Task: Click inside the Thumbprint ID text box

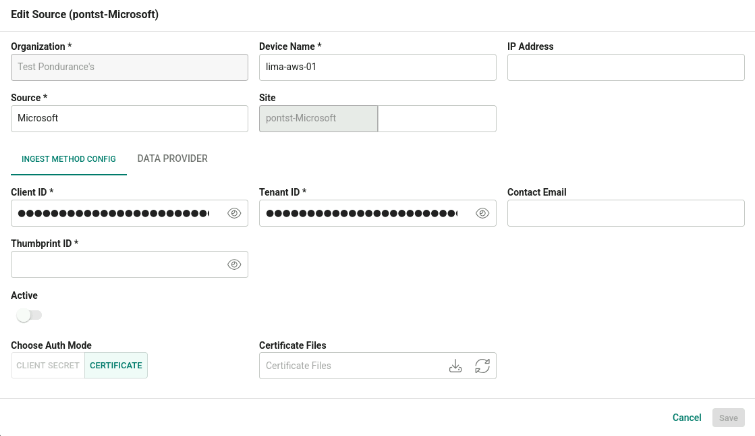Action: point(118,264)
